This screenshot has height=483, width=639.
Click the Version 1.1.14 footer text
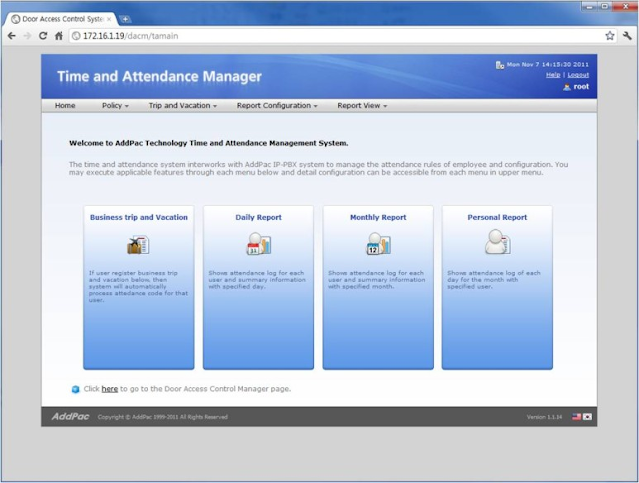(x=544, y=417)
